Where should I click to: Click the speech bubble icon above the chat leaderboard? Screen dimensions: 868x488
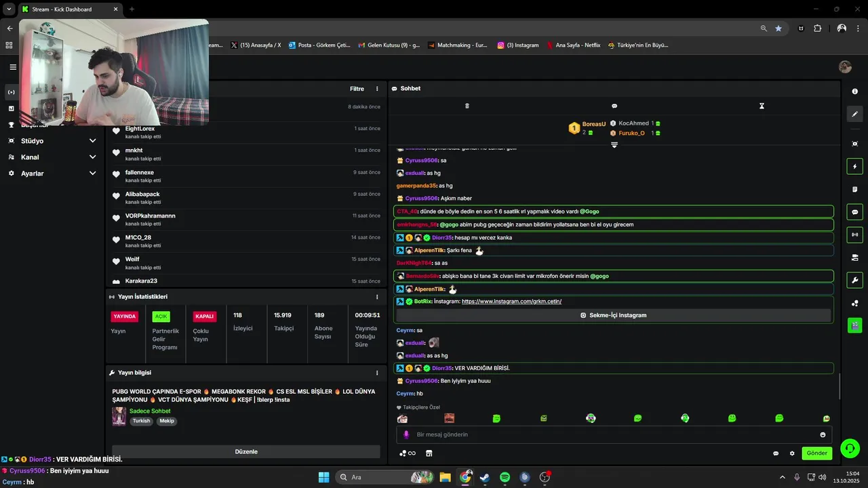[614, 106]
